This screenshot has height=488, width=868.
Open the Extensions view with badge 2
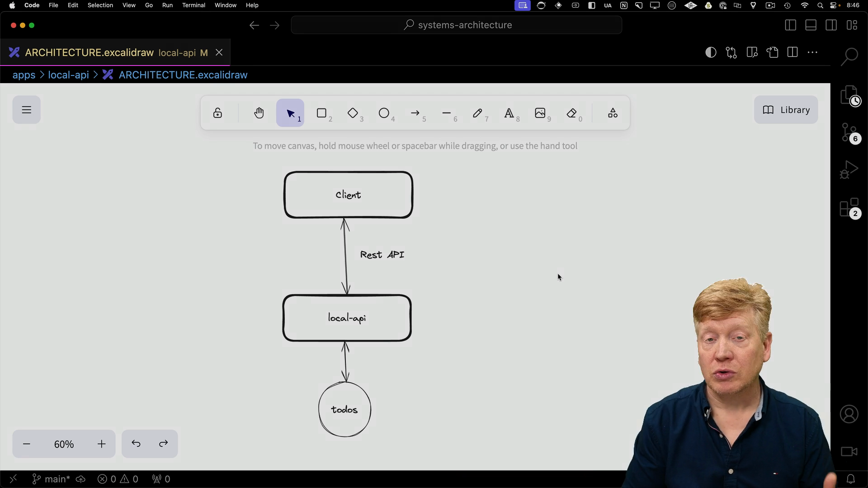tap(850, 208)
